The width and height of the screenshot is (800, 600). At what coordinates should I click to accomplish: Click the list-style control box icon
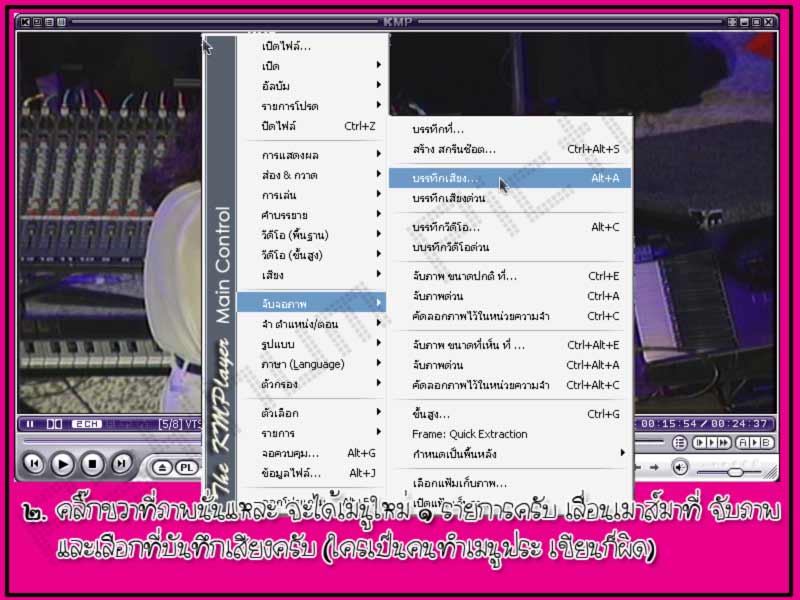tap(679, 443)
